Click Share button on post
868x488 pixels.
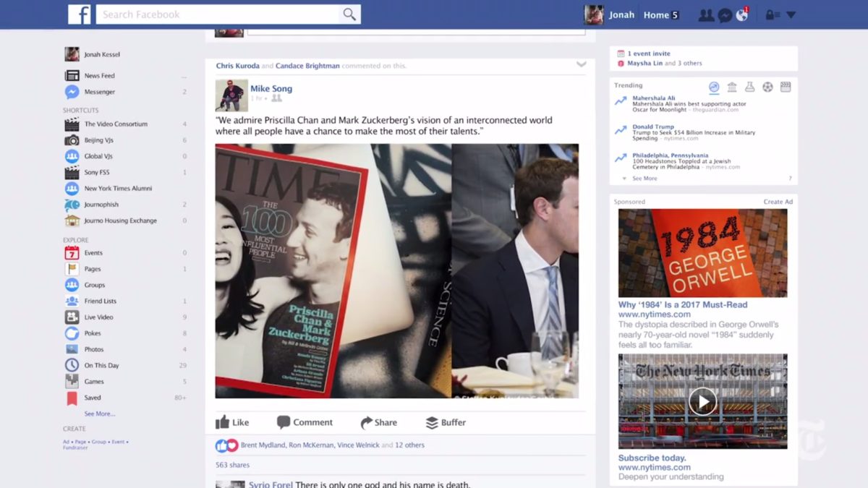[x=378, y=422]
